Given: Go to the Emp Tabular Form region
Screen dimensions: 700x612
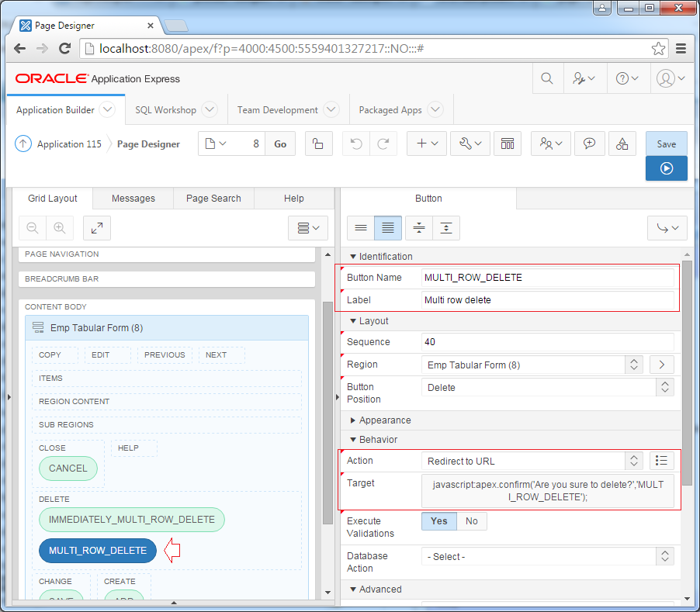Looking at the screenshot, I should point(662,365).
